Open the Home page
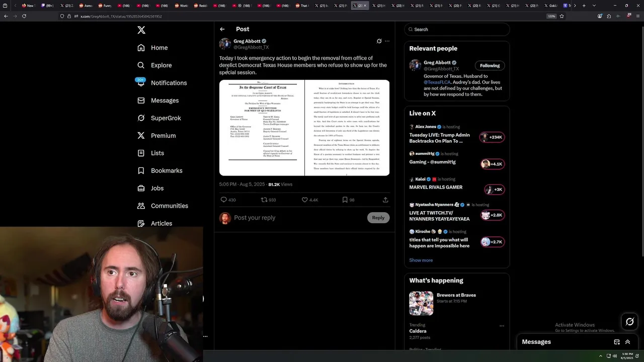644x362 pixels. click(x=153, y=48)
